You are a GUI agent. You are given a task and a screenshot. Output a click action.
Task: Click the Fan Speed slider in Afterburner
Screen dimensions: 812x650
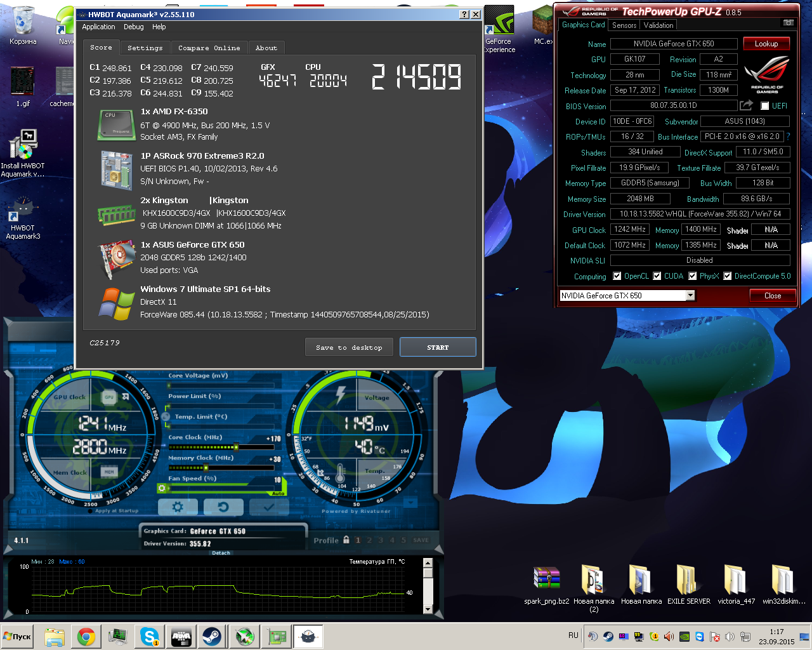tap(221, 488)
